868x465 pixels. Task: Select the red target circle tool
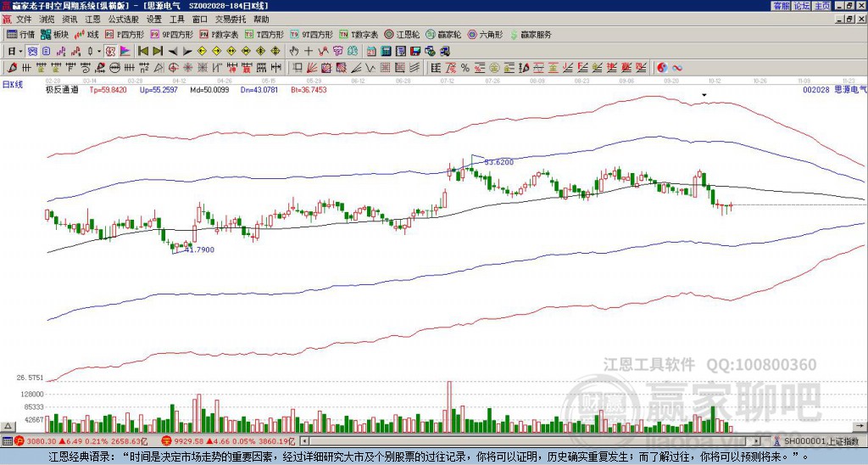173,68
